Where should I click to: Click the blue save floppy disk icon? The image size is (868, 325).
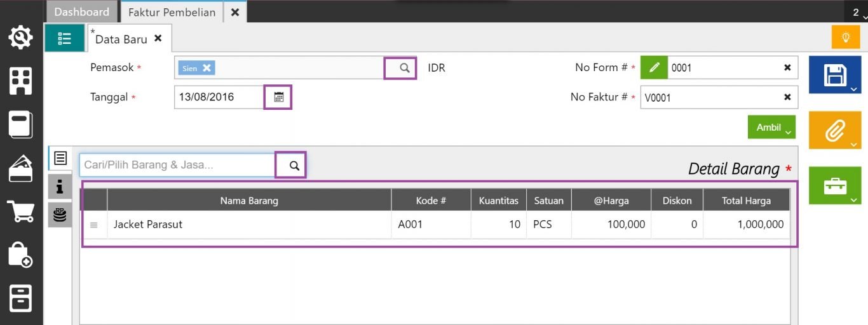point(834,75)
